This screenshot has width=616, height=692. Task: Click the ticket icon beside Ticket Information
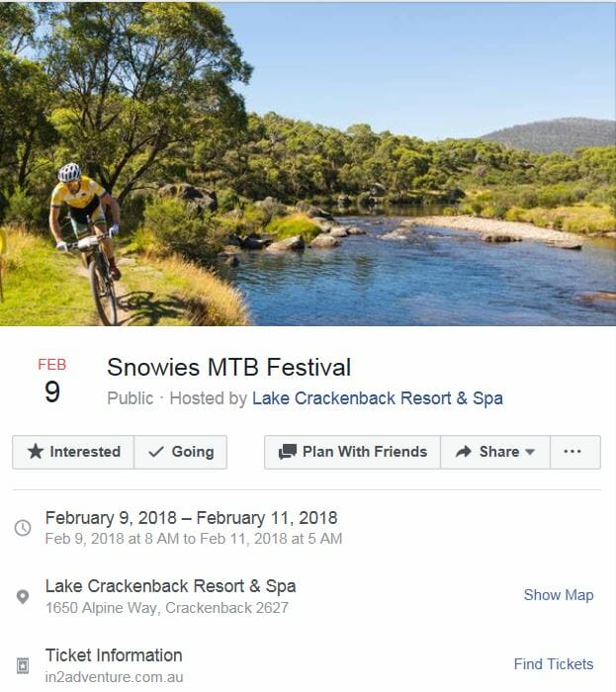(23, 665)
